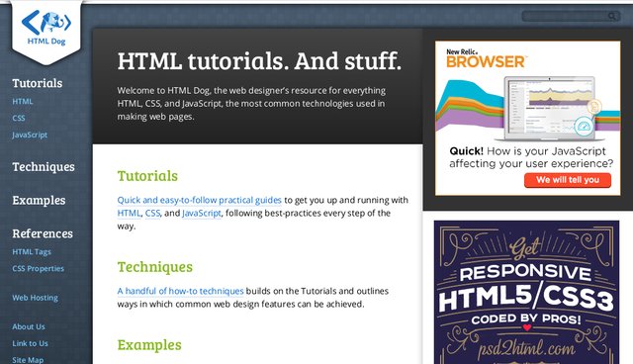Viewport: 633px width, 364px height.
Task: Visit the Web Hosting link
Action: [x=35, y=298]
